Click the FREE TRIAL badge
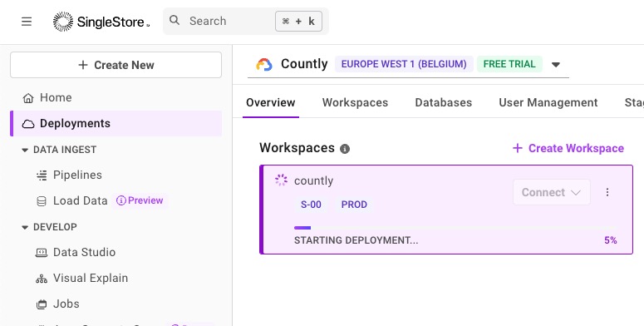This screenshot has height=326, width=644. click(509, 64)
